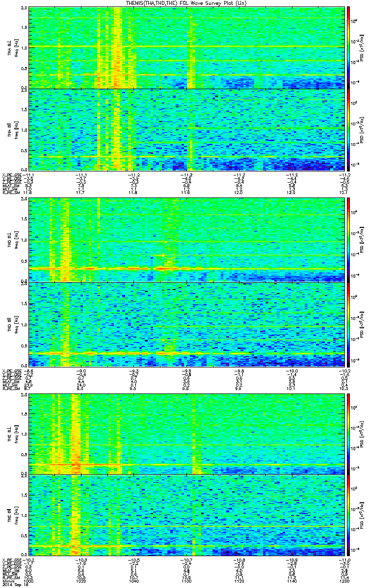Click the R_RE_SM row label under the THA panels
The image size is (368, 588).
[x=11, y=193]
